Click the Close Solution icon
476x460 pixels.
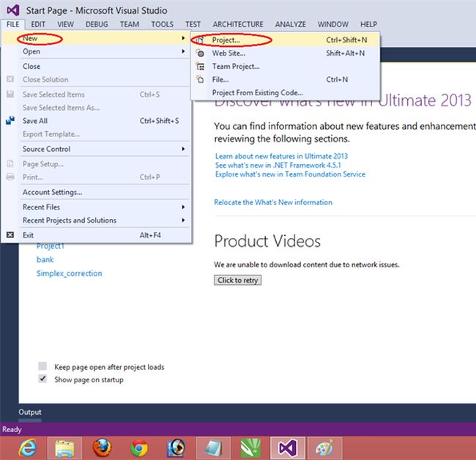10,79
